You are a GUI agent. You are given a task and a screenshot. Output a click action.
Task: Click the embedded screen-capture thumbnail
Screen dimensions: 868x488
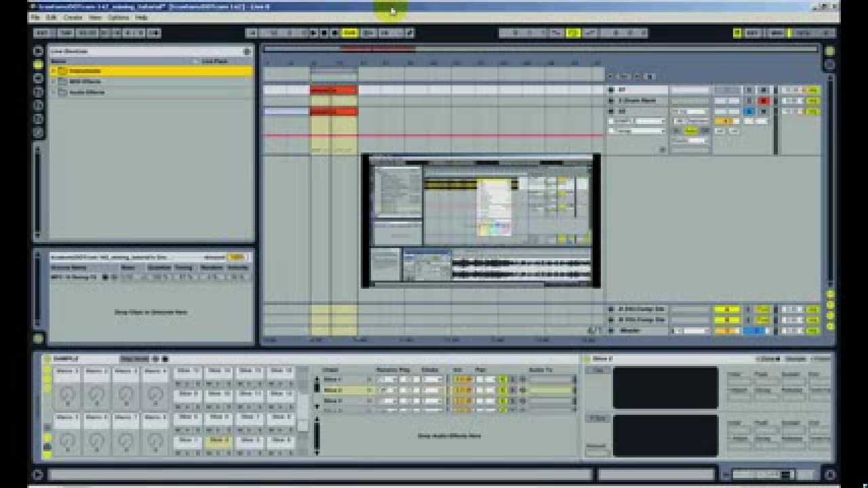(481, 221)
